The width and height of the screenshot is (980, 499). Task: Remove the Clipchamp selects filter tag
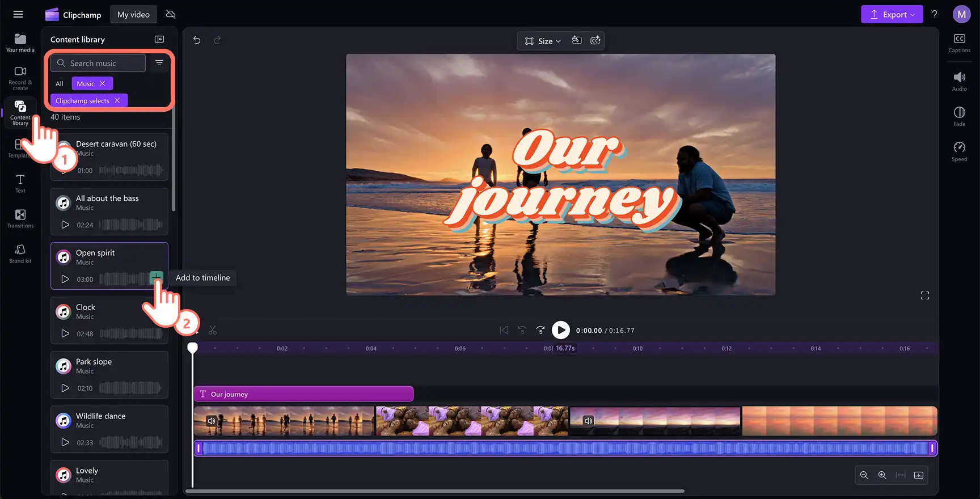coord(117,100)
